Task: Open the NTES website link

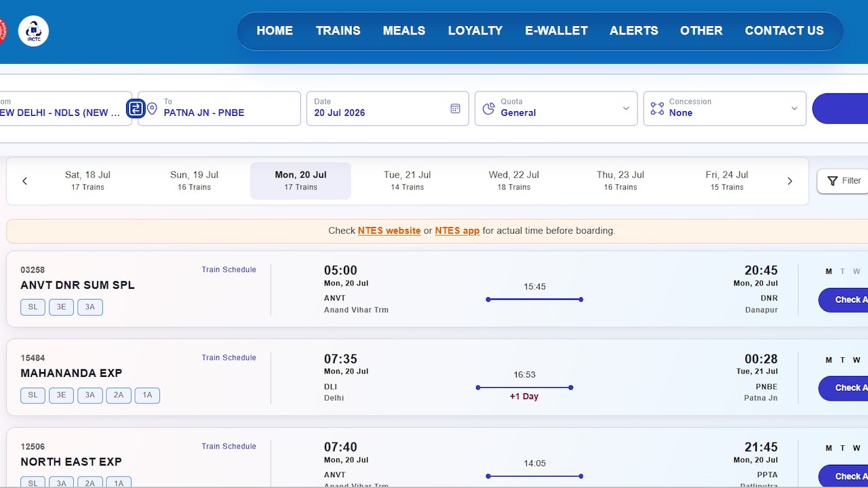Action: (x=389, y=230)
